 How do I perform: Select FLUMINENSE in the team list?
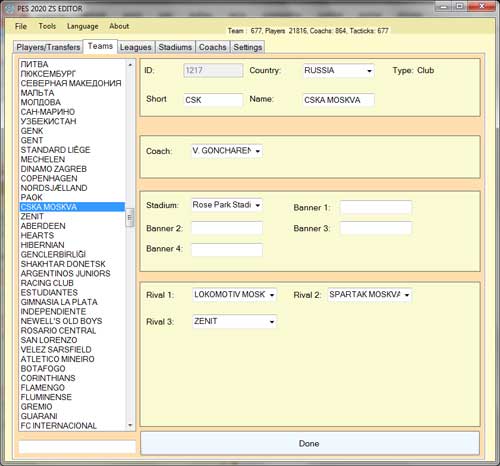(x=72, y=397)
